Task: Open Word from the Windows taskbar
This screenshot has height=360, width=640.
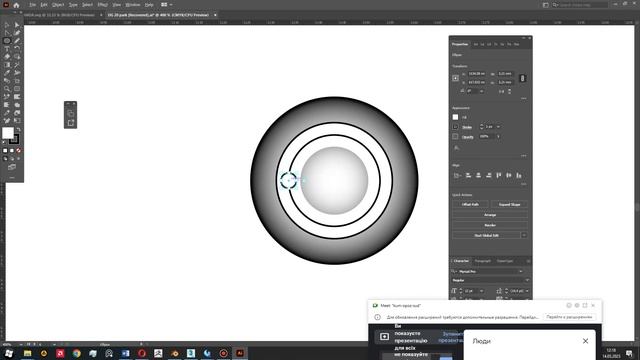Action: coord(125,353)
